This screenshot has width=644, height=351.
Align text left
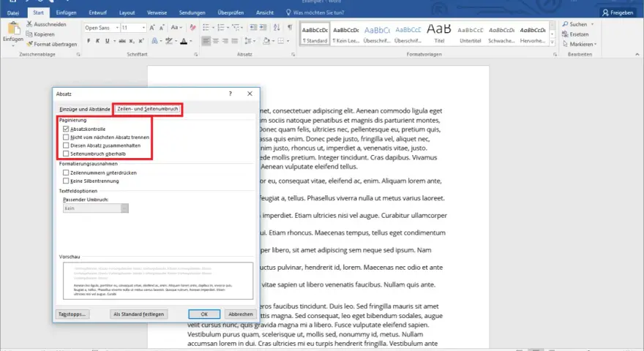pyautogui.click(x=206, y=41)
